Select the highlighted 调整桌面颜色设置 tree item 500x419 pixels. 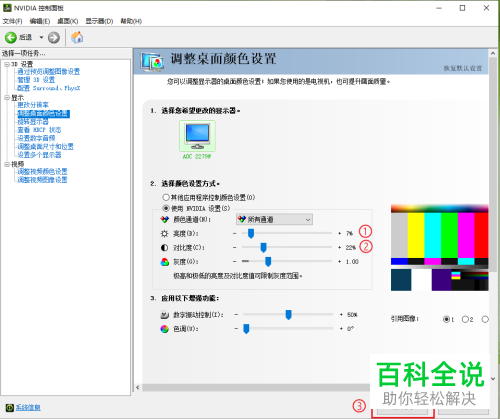click(x=43, y=114)
